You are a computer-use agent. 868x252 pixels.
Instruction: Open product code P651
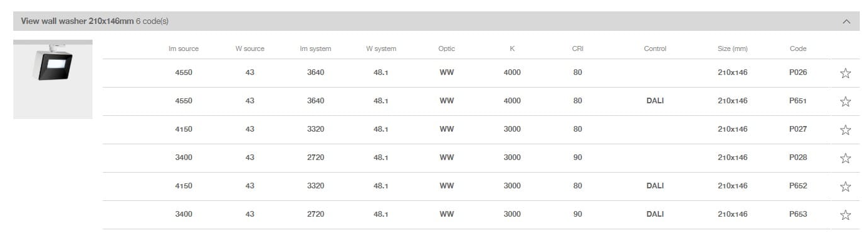click(x=797, y=101)
